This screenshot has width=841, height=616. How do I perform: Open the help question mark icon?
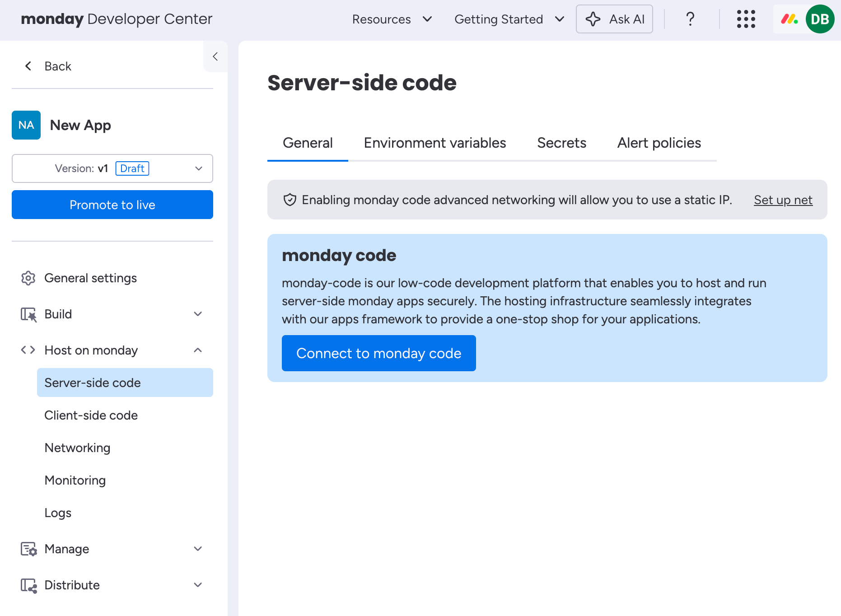coord(690,19)
